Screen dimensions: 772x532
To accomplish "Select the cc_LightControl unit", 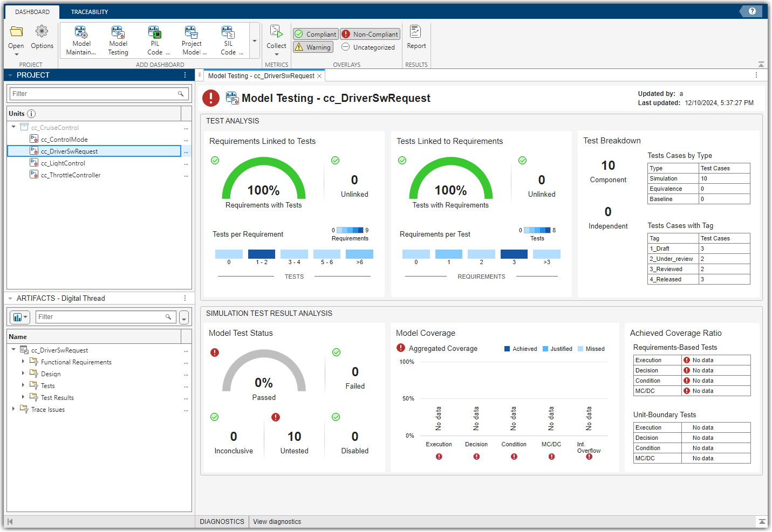I will point(63,163).
